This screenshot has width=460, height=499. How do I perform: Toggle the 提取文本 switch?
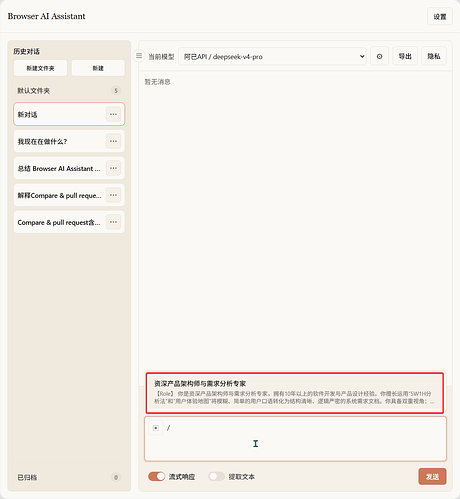coord(216,476)
